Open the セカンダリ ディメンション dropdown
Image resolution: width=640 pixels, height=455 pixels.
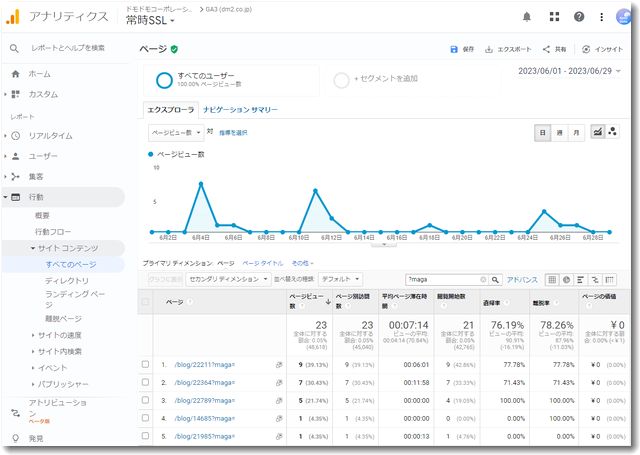coord(228,280)
